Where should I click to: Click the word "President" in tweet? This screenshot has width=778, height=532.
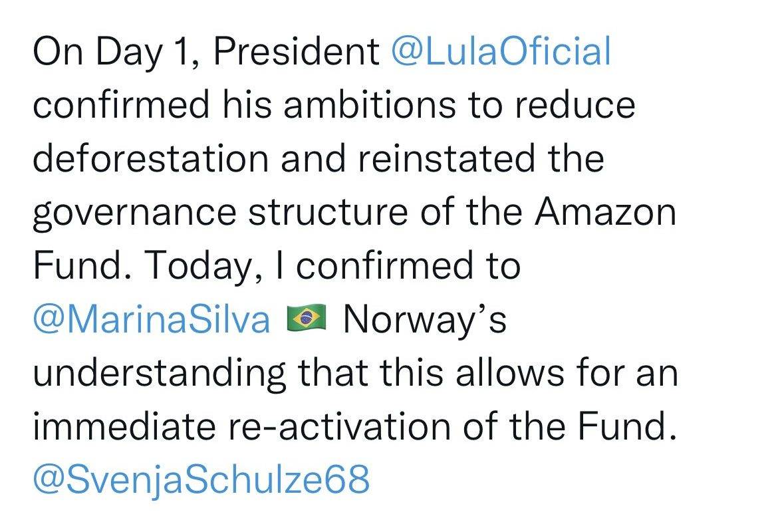(297, 53)
